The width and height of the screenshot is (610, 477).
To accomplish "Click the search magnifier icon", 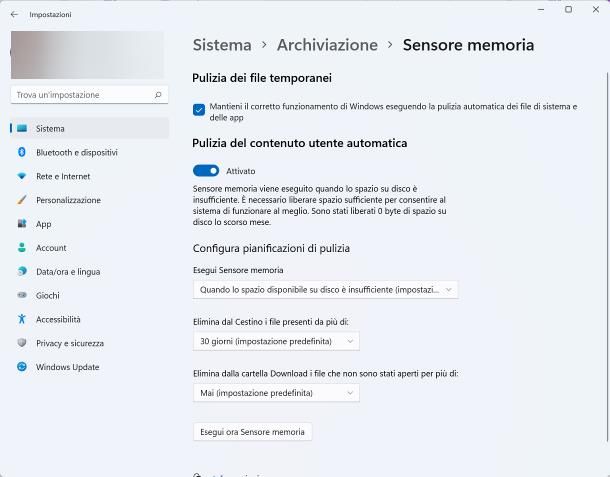I will [158, 95].
